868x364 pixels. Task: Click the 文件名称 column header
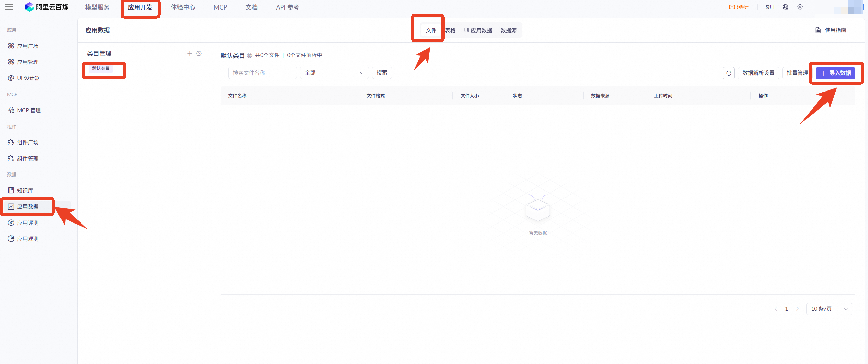pos(238,96)
